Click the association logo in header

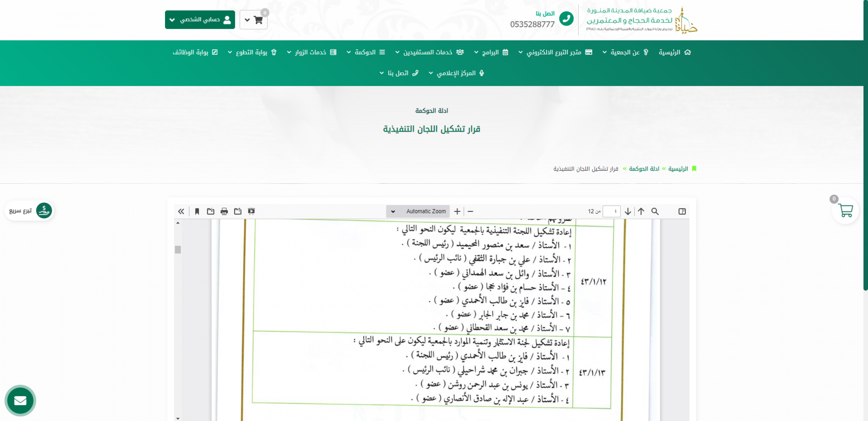(x=642, y=20)
